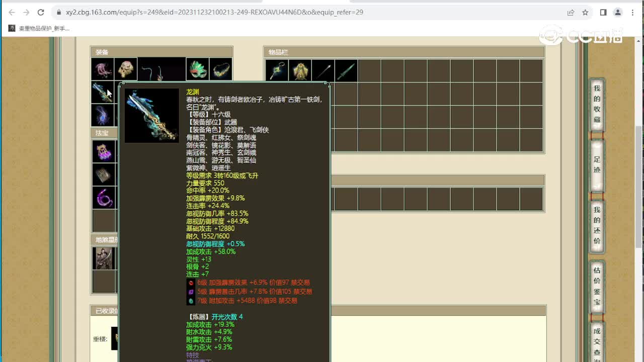
Task: Open 我的还价 side tab
Action: [597, 225]
